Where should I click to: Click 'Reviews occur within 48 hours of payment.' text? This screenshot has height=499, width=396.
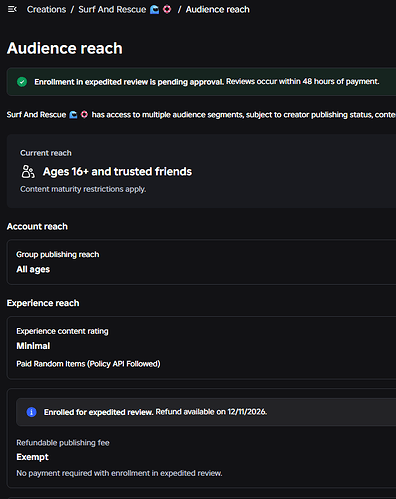[303, 82]
